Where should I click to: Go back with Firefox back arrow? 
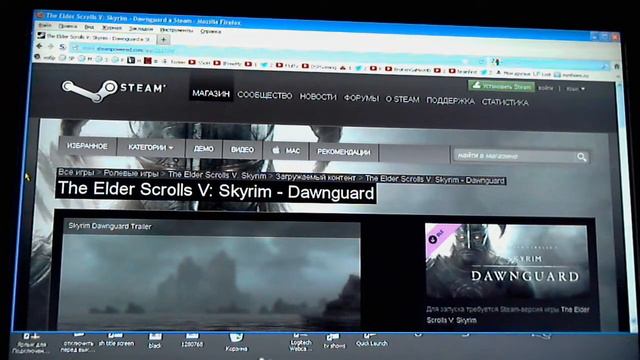[x=40, y=46]
